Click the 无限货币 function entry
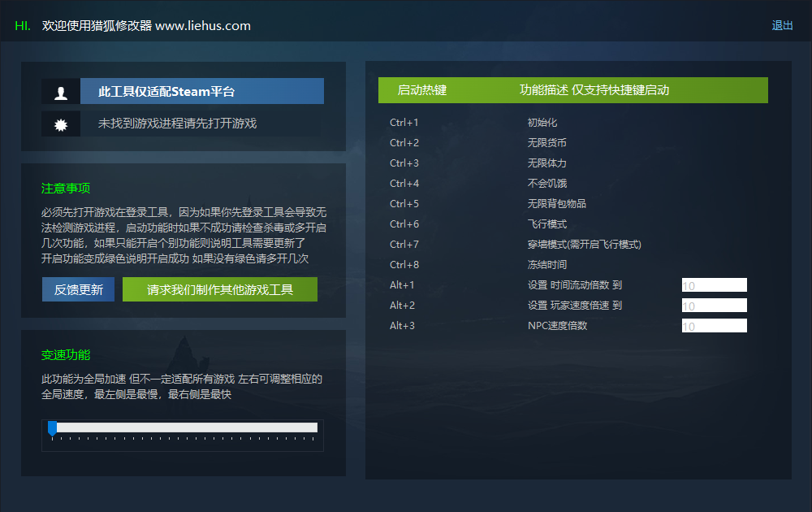Image resolution: width=812 pixels, height=512 pixels. [x=546, y=143]
